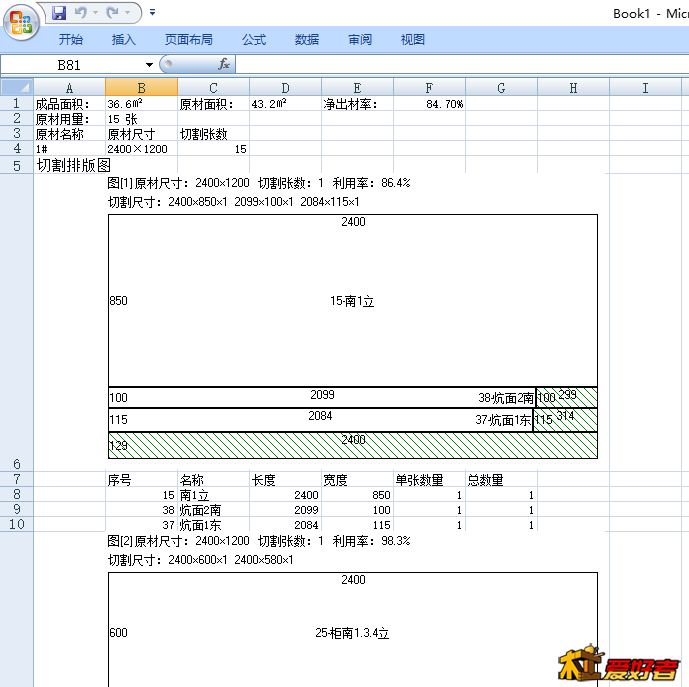Screen dimensions: 689x687
Task: Open the Redo history dropdown arrow
Action: [127, 13]
